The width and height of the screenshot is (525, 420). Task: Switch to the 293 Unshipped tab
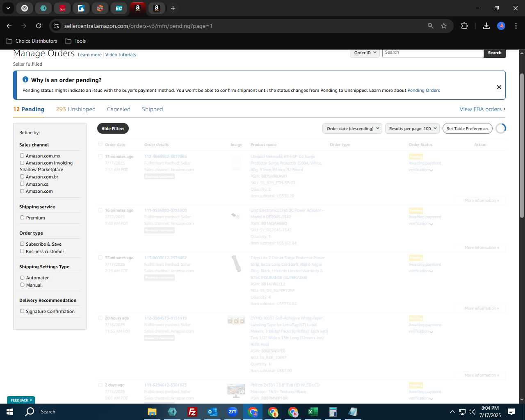pos(75,109)
